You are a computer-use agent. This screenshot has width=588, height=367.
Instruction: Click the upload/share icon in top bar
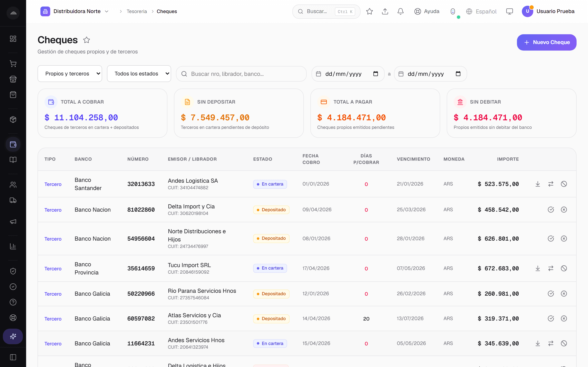(x=385, y=11)
